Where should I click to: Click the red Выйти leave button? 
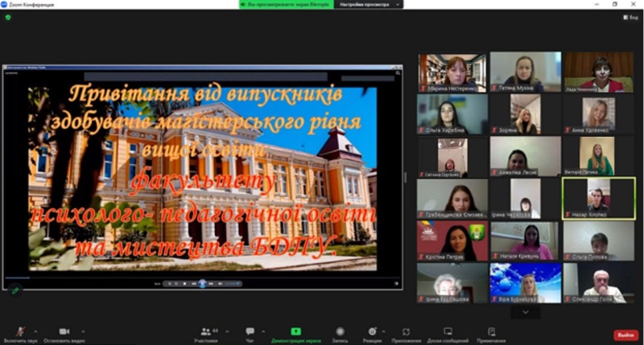(x=626, y=335)
